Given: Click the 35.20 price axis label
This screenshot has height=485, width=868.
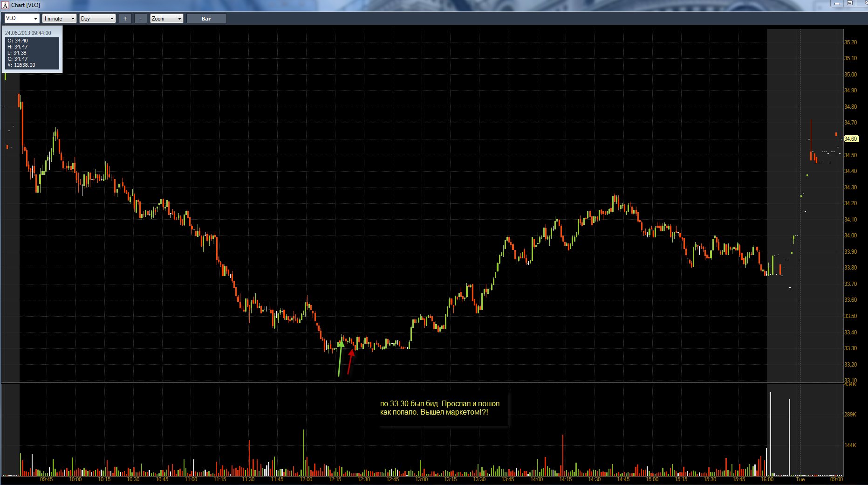Looking at the screenshot, I should [850, 42].
